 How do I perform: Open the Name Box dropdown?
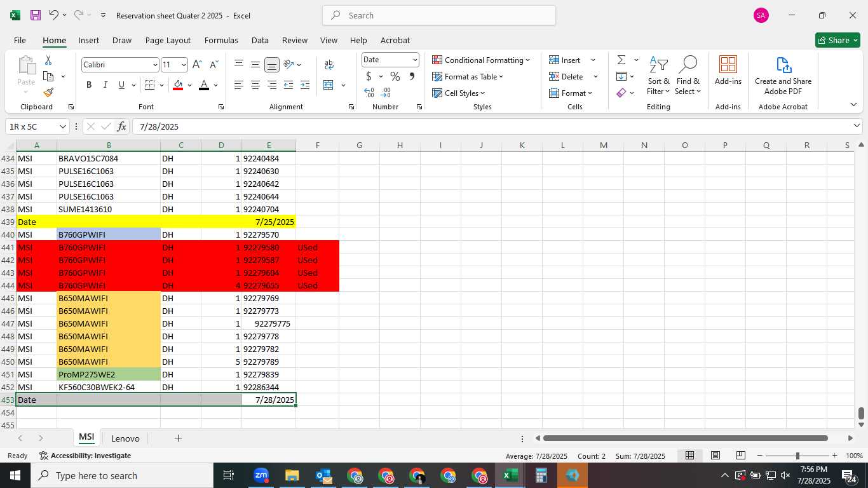62,126
